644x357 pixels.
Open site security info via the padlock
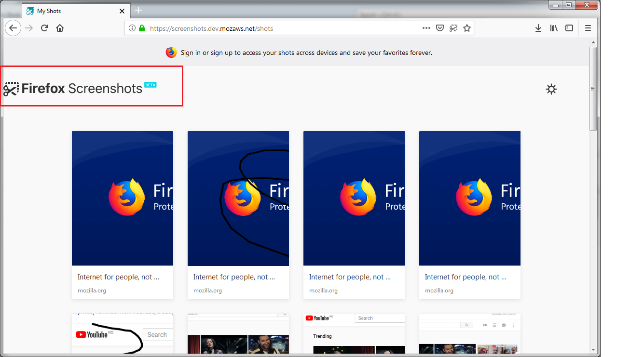pyautogui.click(x=141, y=28)
